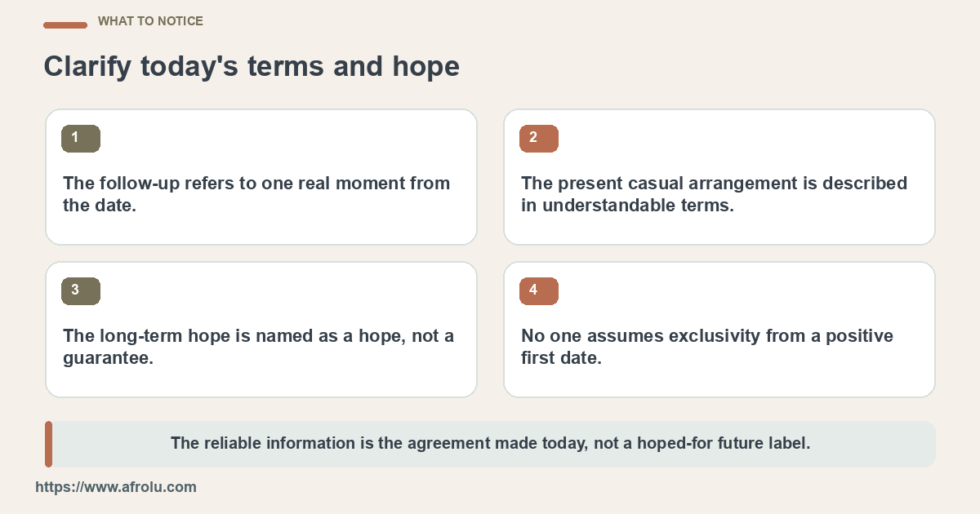Click the summary banner about reliable information
980x514 pixels.
point(490,444)
